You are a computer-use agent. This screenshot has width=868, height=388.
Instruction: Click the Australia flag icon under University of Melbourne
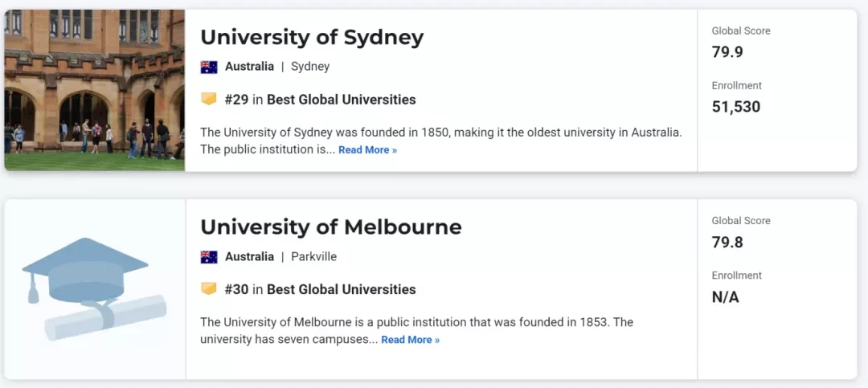[x=209, y=257]
